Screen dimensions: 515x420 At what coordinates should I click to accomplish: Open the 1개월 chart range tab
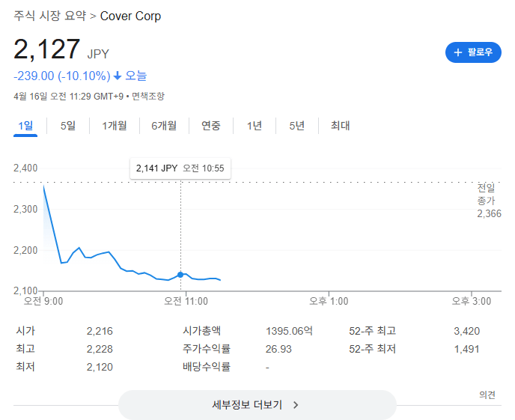coord(115,126)
